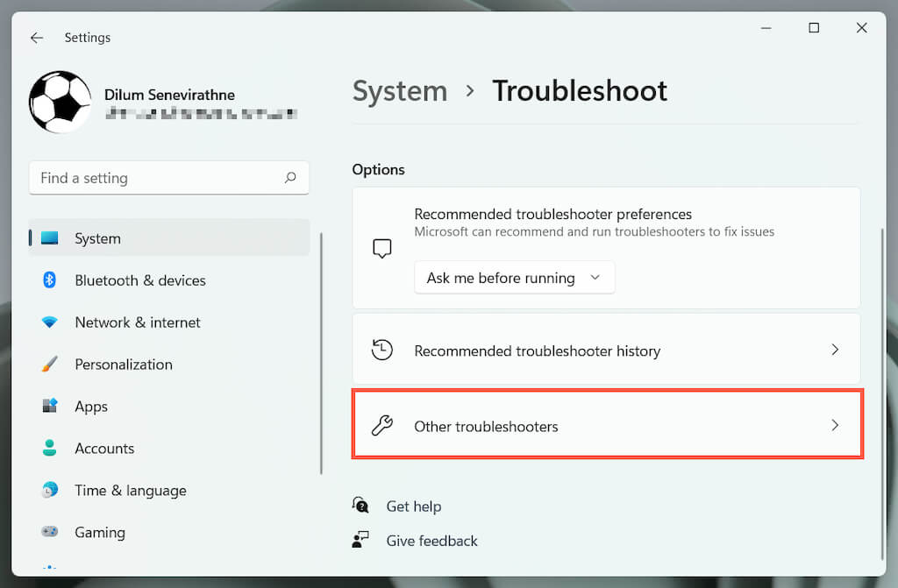Open the Ask me before running dropdown
Image resolution: width=898 pixels, height=588 pixels.
point(514,278)
